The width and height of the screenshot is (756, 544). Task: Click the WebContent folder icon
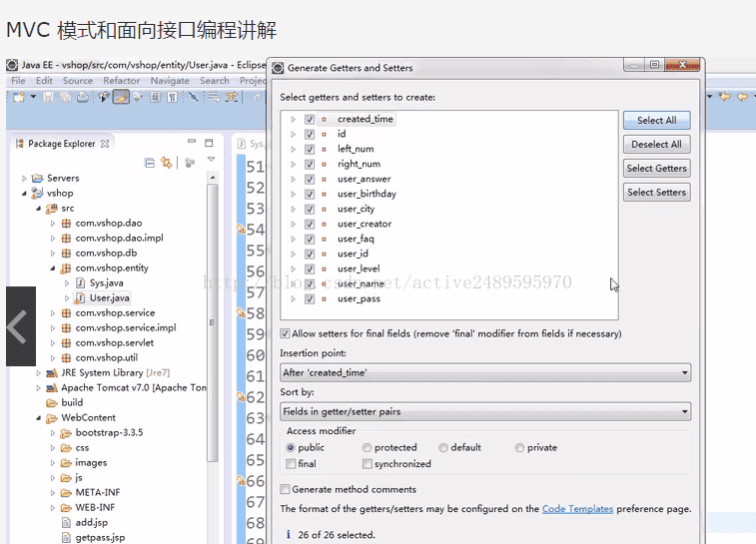(52, 418)
